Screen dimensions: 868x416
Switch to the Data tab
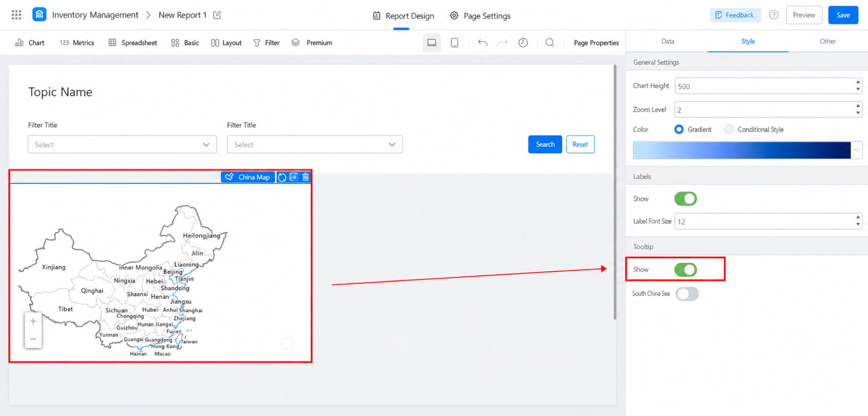pos(667,41)
